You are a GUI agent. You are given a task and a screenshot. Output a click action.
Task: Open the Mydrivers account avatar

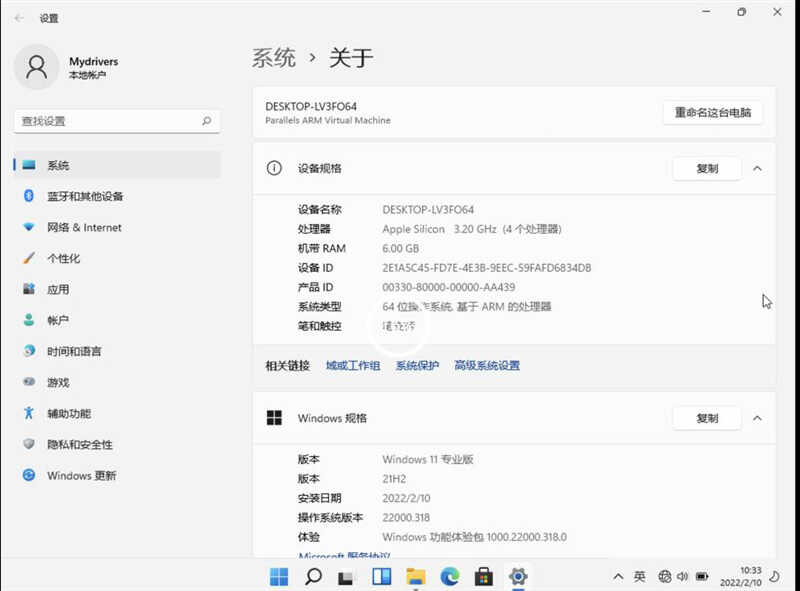[36, 67]
